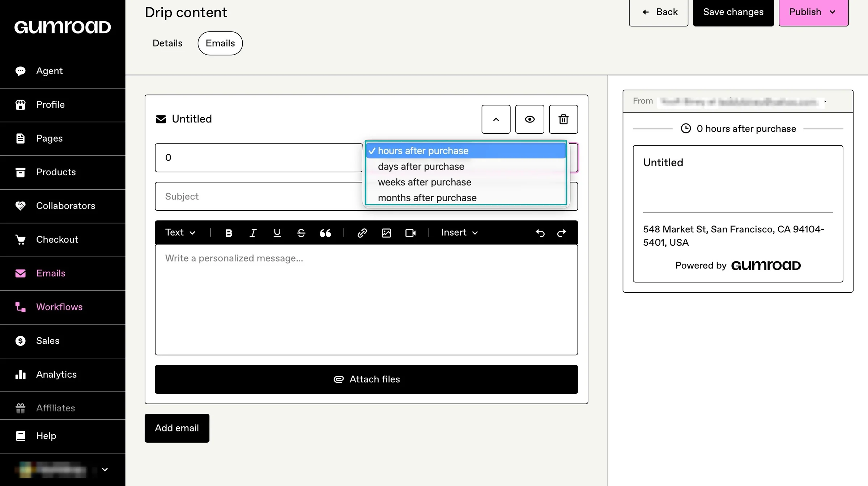
Task: Toggle bold formatting in editor toolbar
Action: [x=229, y=233]
